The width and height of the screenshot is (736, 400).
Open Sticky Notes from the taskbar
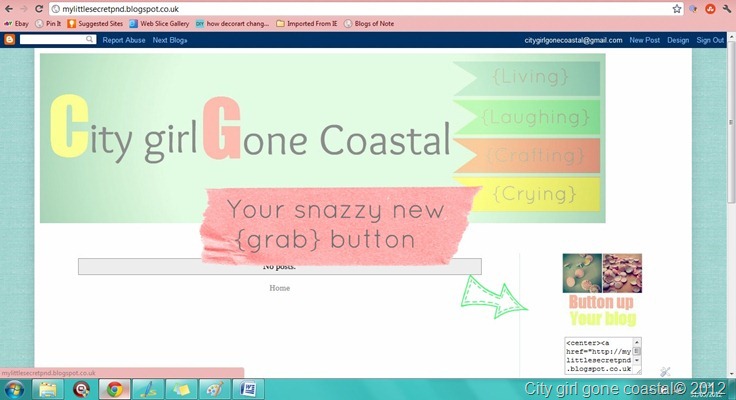pos(181,389)
